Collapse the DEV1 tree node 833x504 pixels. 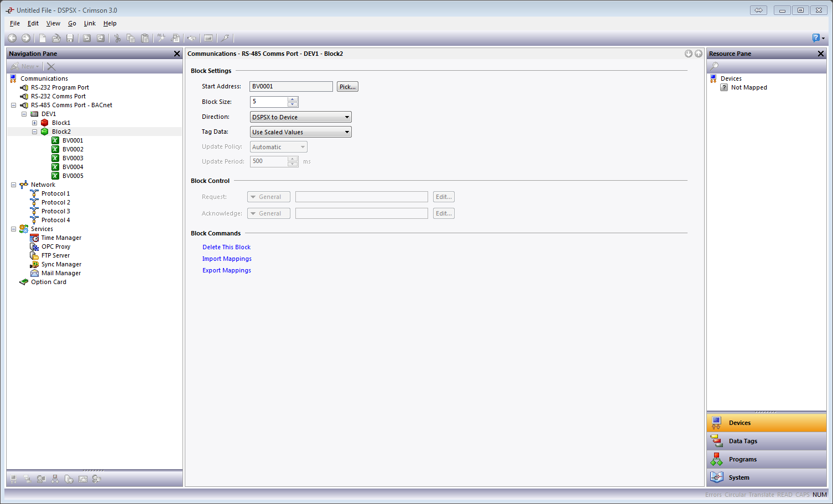pos(24,114)
